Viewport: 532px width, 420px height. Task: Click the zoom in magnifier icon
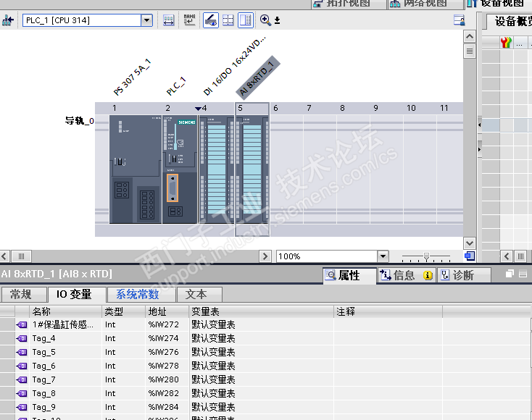265,20
